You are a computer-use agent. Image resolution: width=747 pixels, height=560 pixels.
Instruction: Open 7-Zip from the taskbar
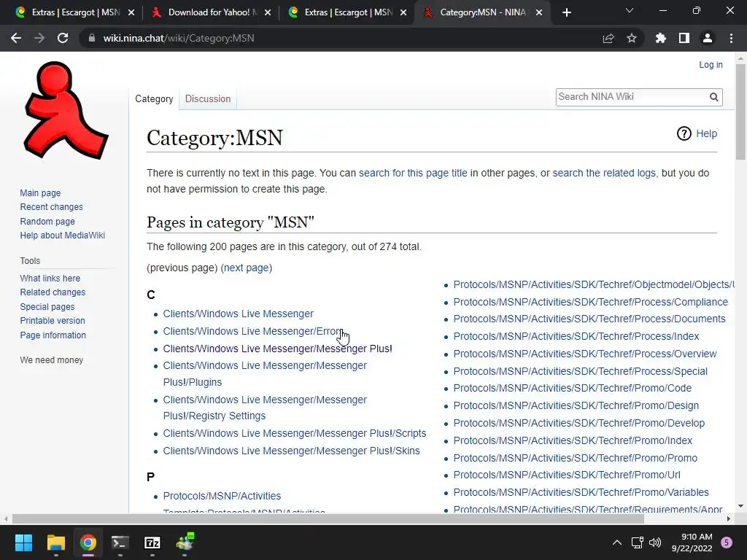tap(152, 542)
